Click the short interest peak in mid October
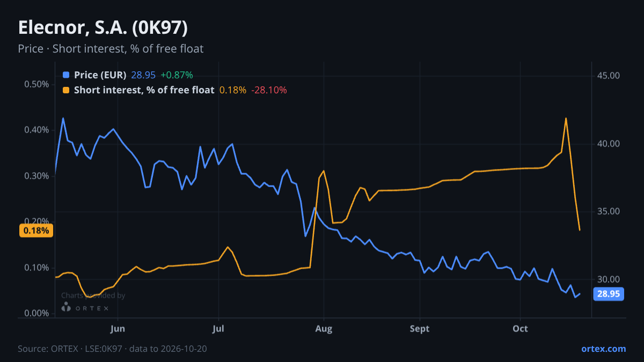 pyautogui.click(x=566, y=118)
